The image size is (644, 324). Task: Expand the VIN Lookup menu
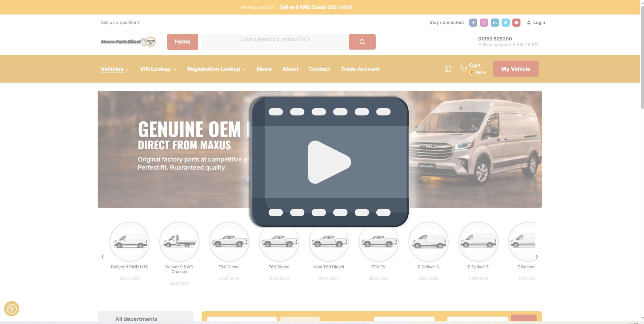[x=158, y=69]
